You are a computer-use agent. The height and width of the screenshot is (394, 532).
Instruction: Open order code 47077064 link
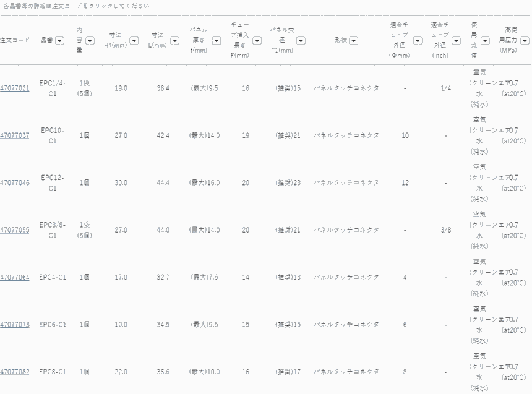(14, 278)
